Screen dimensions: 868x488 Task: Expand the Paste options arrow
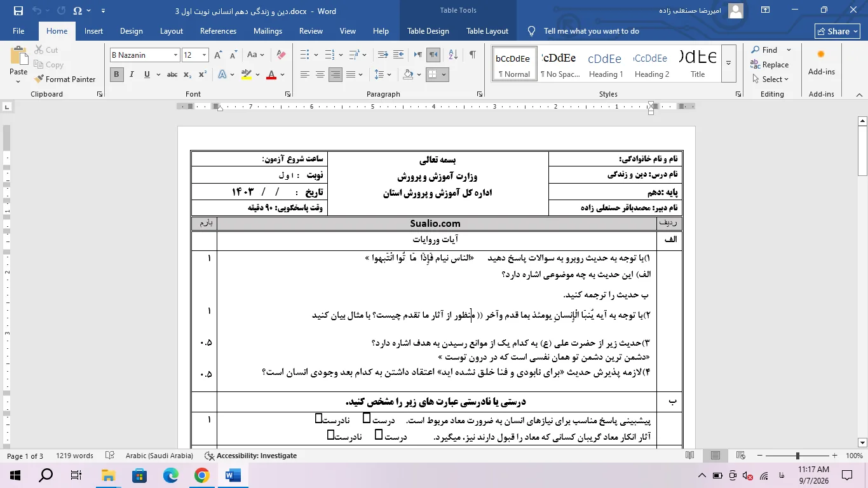(18, 81)
